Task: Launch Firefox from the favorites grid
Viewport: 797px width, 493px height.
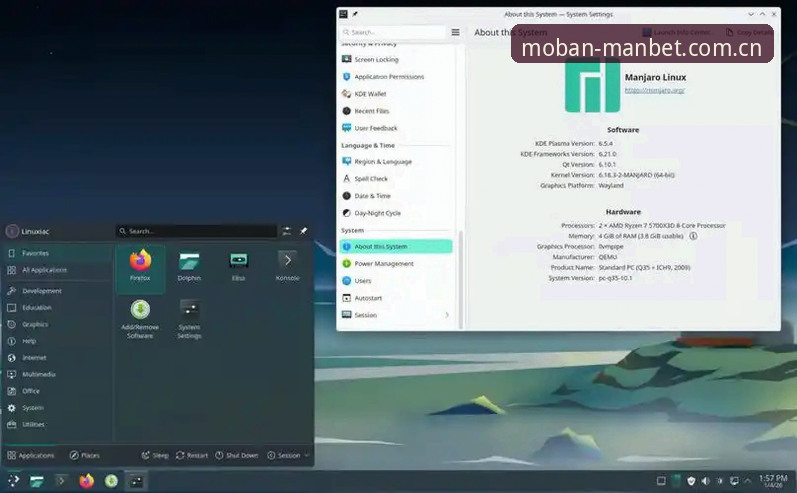Action: point(140,269)
